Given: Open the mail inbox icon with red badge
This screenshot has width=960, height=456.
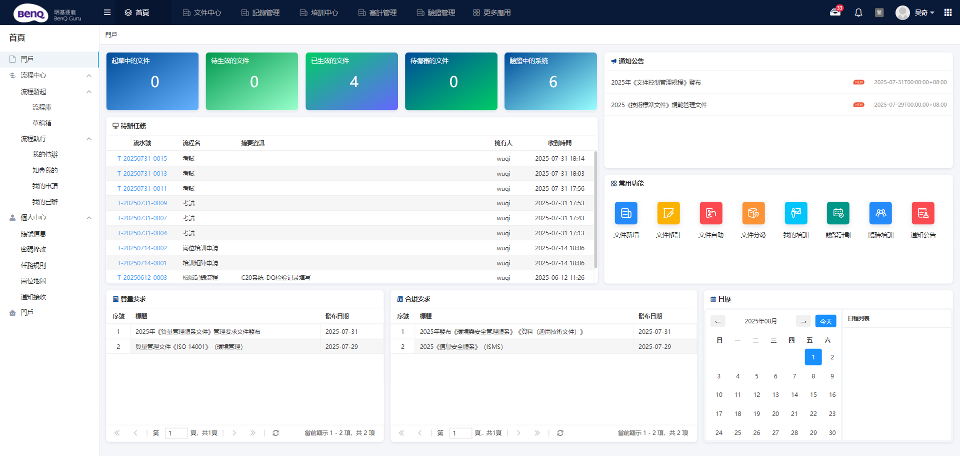Looking at the screenshot, I should coord(835,12).
